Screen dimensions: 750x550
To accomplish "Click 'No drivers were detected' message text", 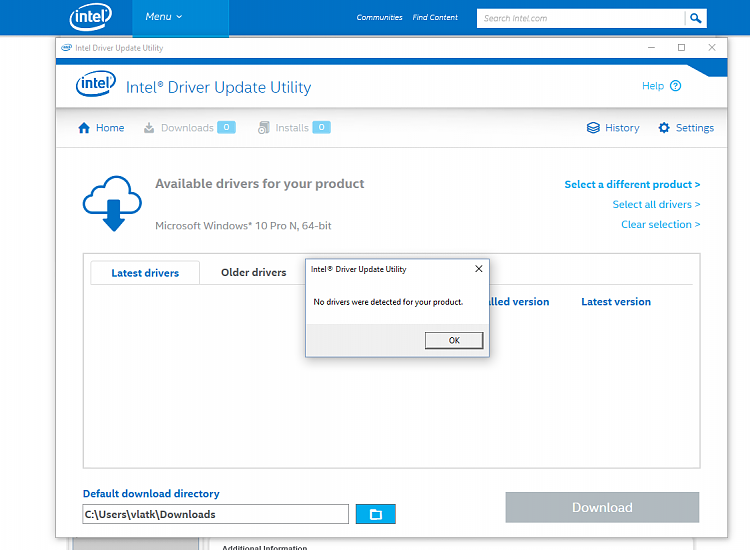I will (x=388, y=302).
